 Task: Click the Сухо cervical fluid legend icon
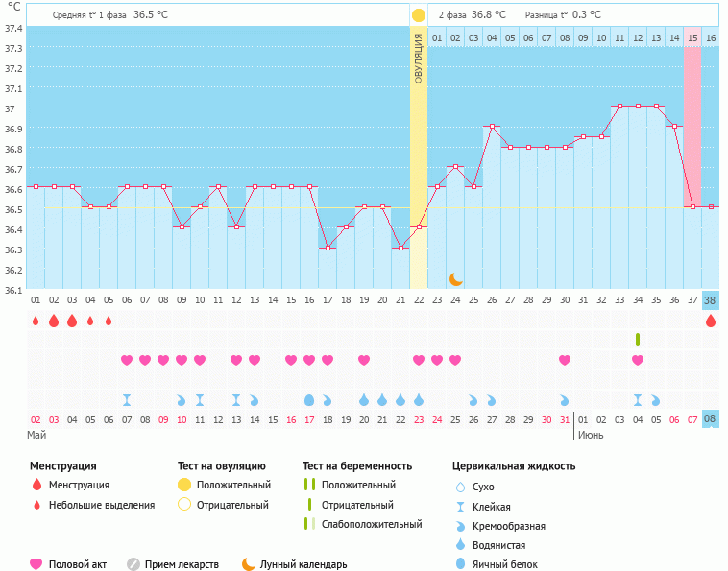click(x=461, y=488)
